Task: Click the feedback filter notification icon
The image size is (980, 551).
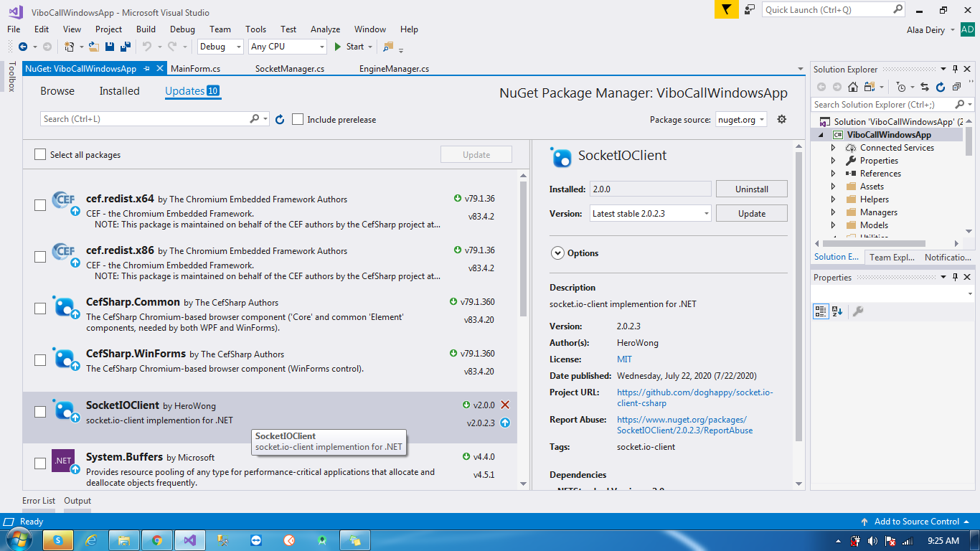Action: coord(726,9)
